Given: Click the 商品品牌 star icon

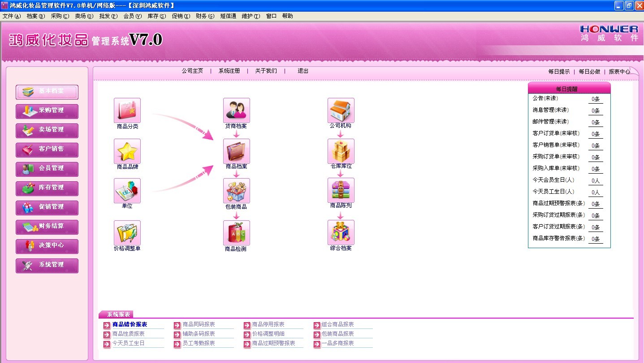Looking at the screenshot, I should click(x=127, y=151).
